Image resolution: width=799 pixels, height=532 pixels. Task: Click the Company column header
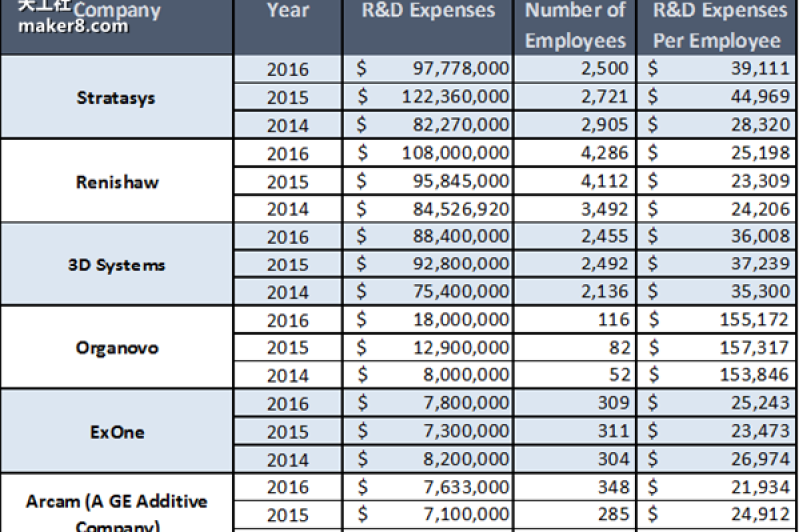point(116,26)
